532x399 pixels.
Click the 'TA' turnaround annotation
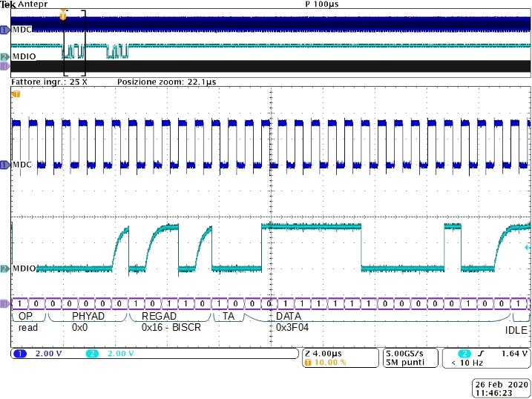coord(229,316)
